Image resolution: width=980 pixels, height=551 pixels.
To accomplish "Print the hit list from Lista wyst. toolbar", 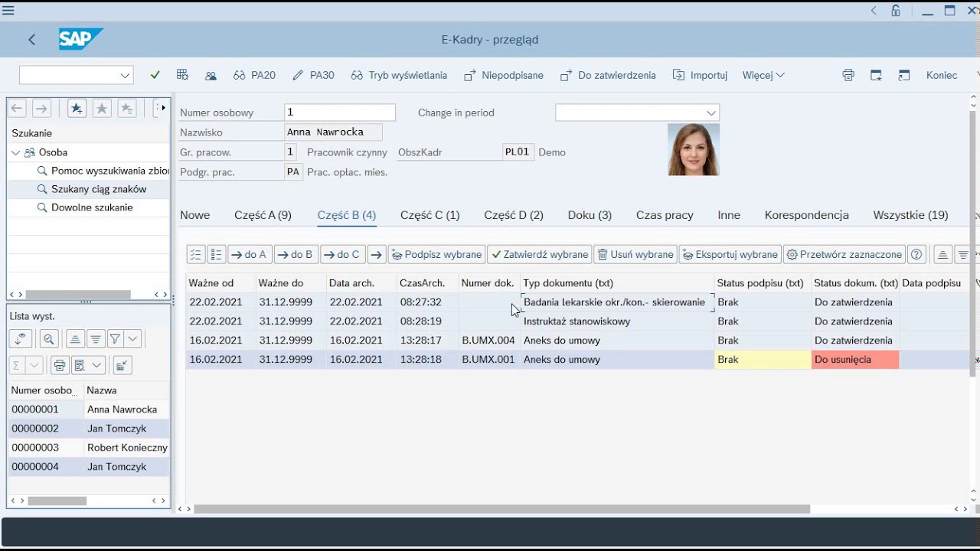I will click(60, 365).
